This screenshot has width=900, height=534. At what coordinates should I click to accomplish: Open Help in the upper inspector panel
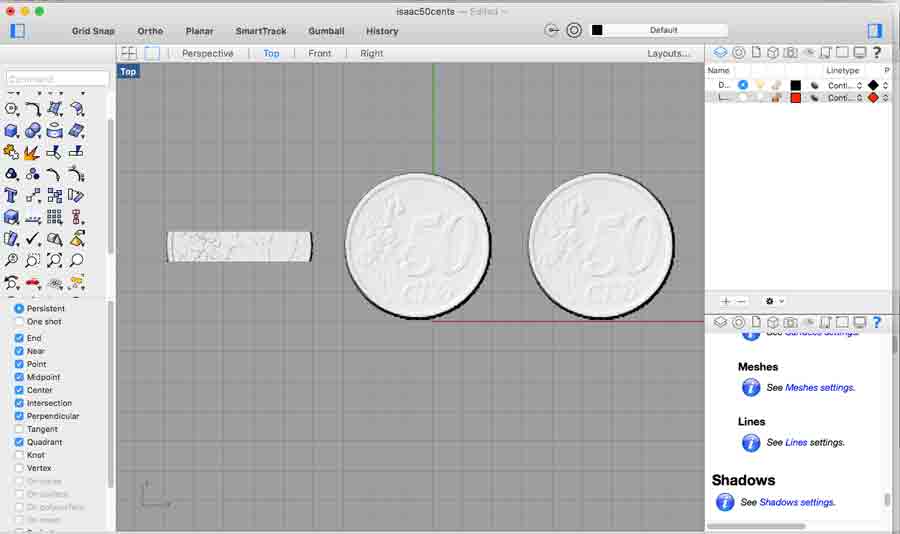pyautogui.click(x=877, y=53)
